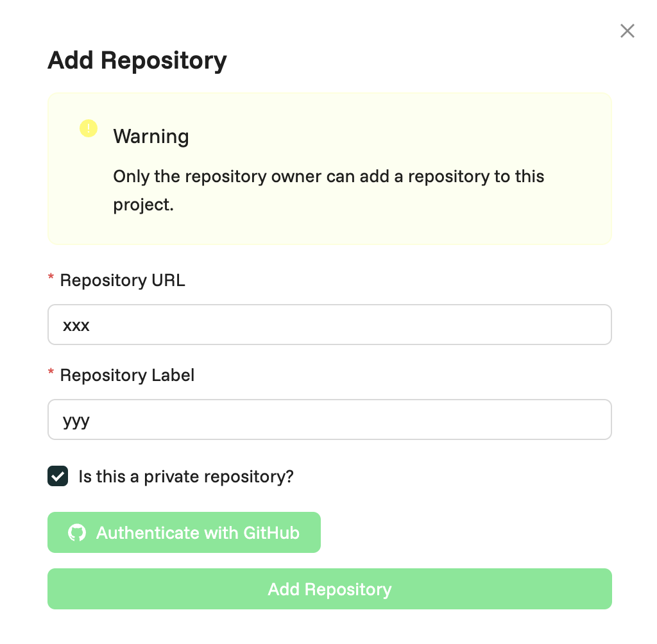Image resolution: width=657 pixels, height=644 pixels.
Task: Click the 'Repository Label' field label
Action: (127, 375)
